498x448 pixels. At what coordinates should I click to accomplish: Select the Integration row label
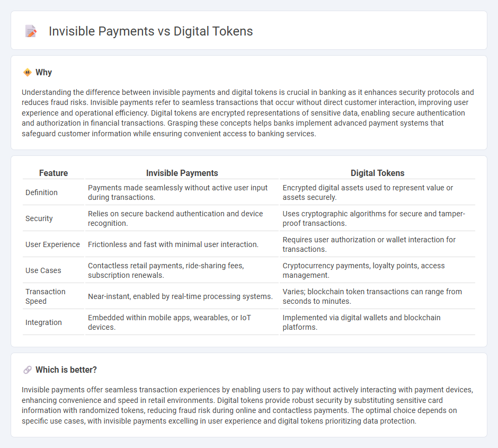click(43, 322)
